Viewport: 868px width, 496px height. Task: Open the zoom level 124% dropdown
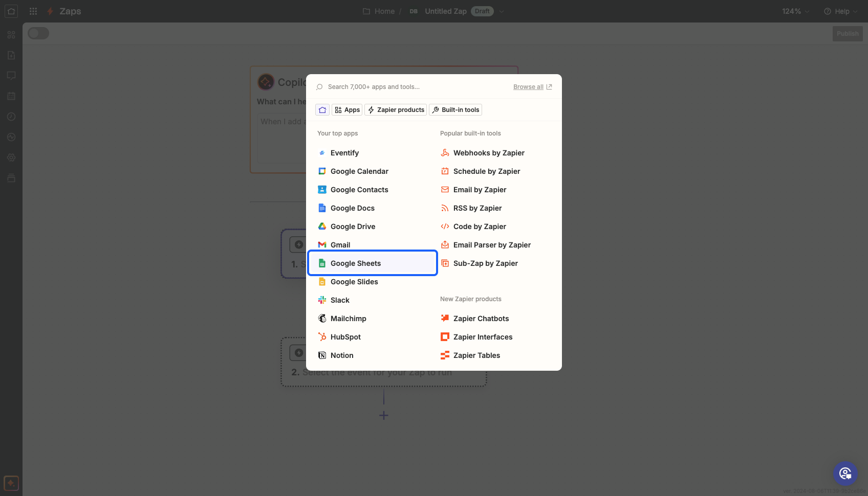pyautogui.click(x=795, y=11)
